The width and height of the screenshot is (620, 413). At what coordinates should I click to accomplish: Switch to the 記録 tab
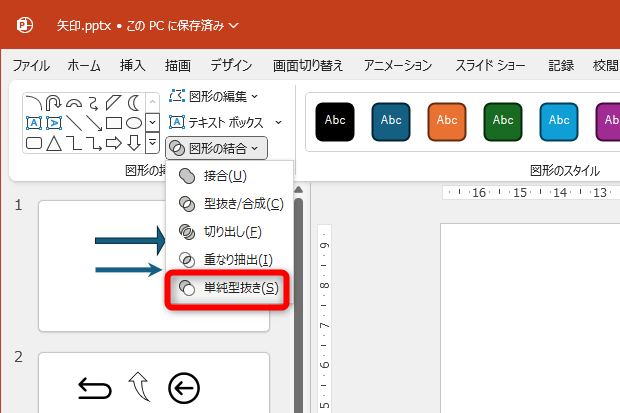pos(561,65)
